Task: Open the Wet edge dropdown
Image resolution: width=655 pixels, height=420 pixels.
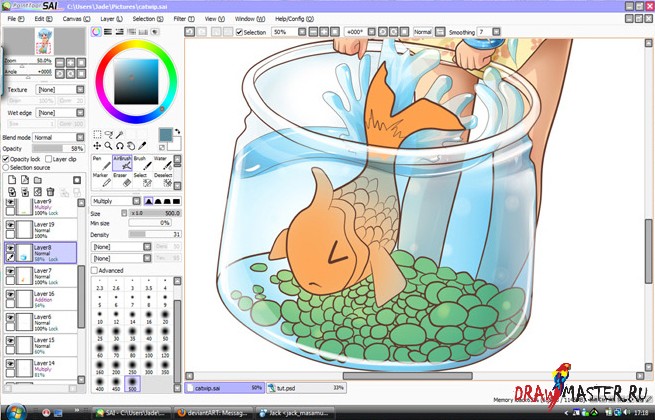Action: click(60, 113)
